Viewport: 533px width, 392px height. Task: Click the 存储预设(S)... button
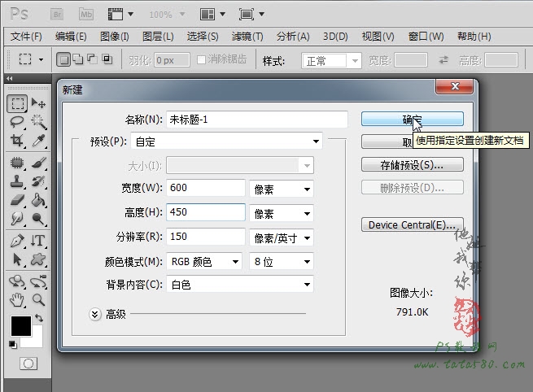click(413, 165)
